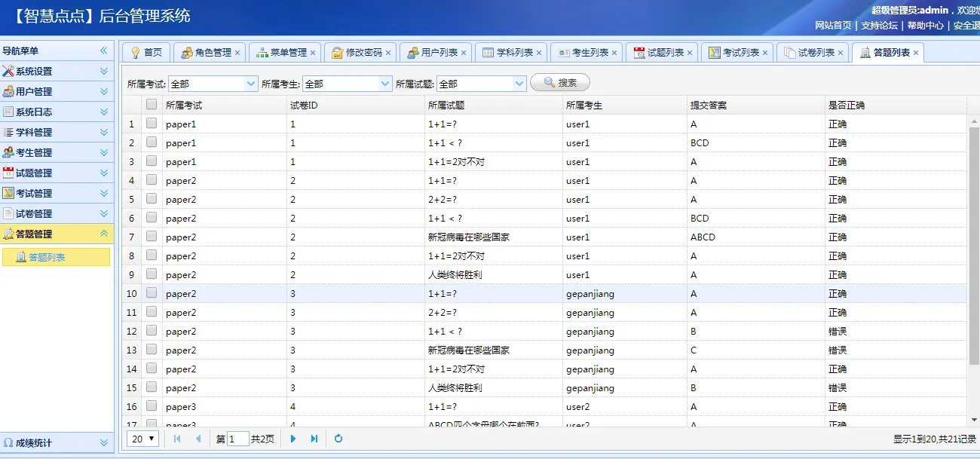Collapse the navigation menu with double-chevron icon
The height and width of the screenshot is (459, 980).
point(104,51)
